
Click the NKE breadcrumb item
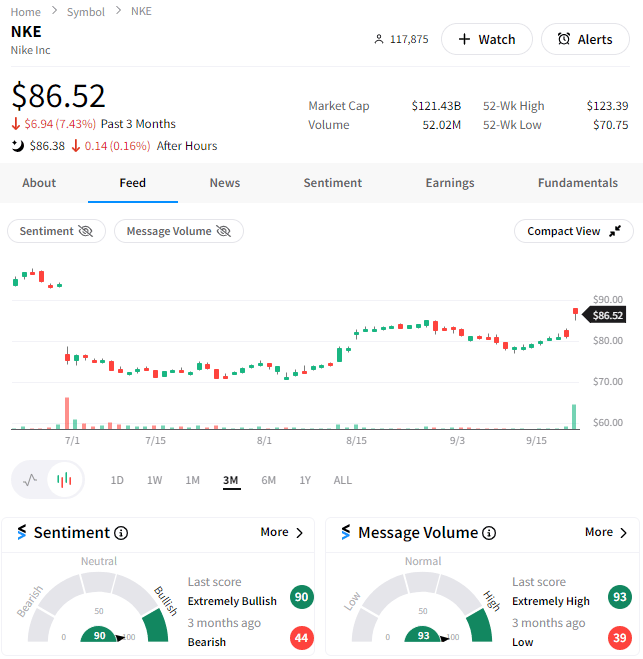pyautogui.click(x=141, y=11)
